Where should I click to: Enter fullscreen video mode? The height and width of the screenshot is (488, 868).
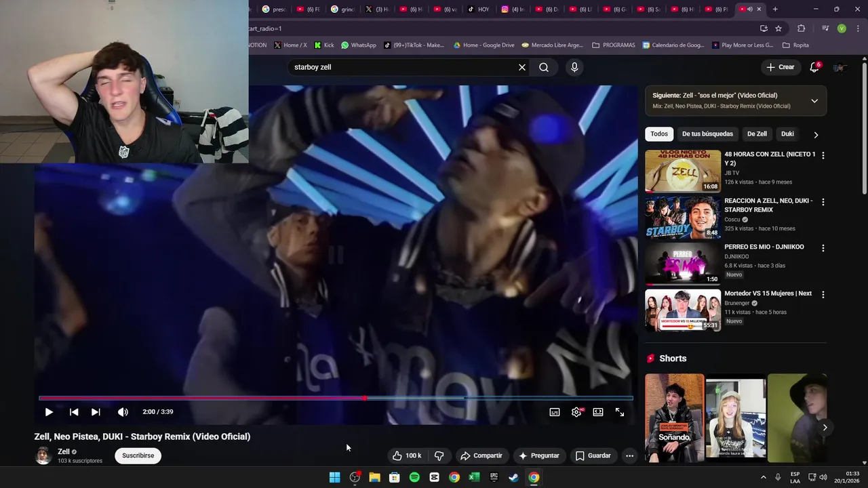620,412
